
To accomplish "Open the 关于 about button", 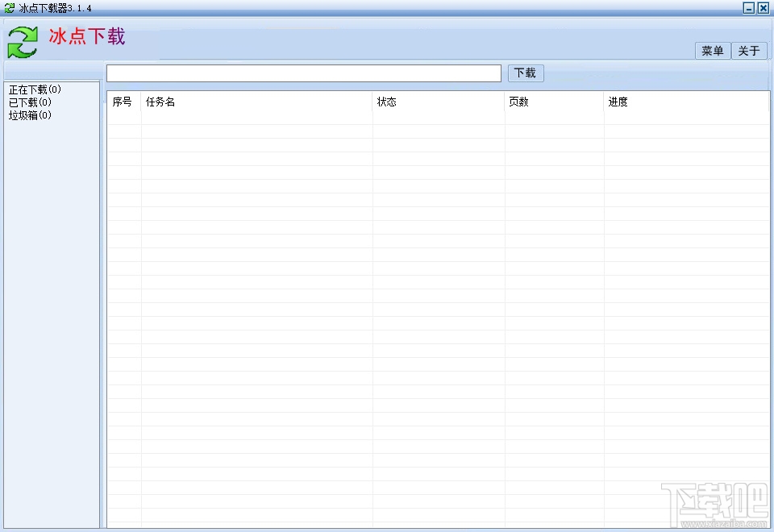I will pyautogui.click(x=749, y=50).
